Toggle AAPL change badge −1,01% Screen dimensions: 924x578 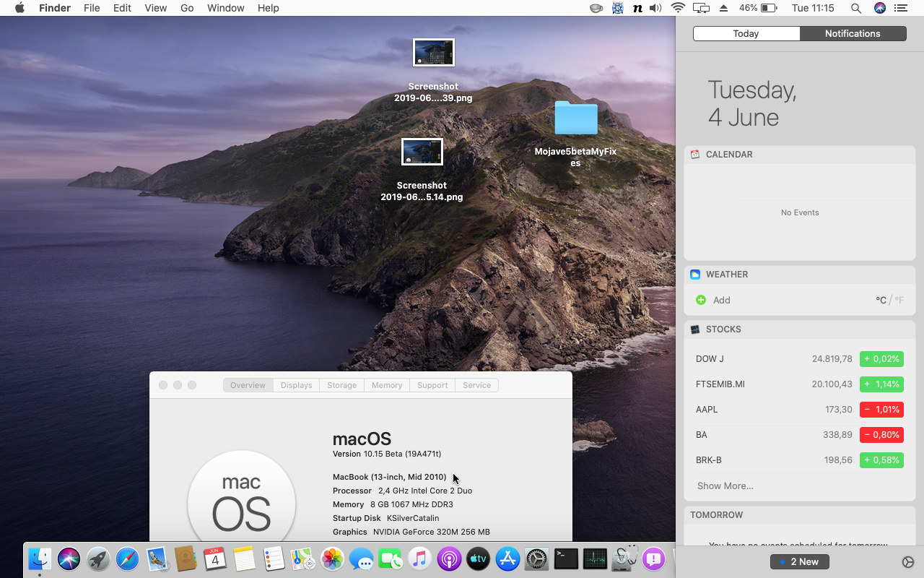(x=881, y=409)
